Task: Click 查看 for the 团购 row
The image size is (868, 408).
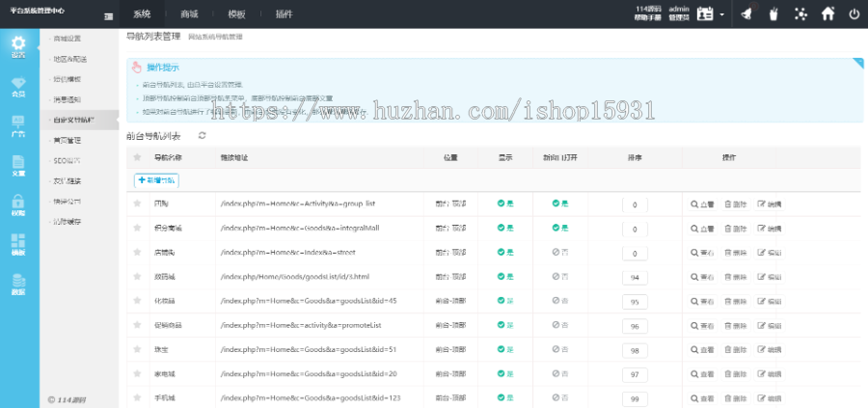Action: (x=702, y=204)
